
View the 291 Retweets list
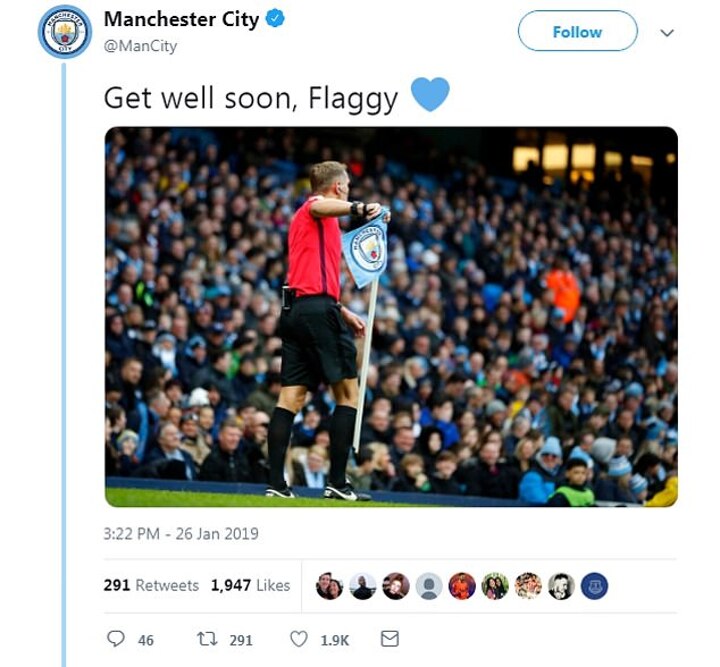[x=151, y=585]
